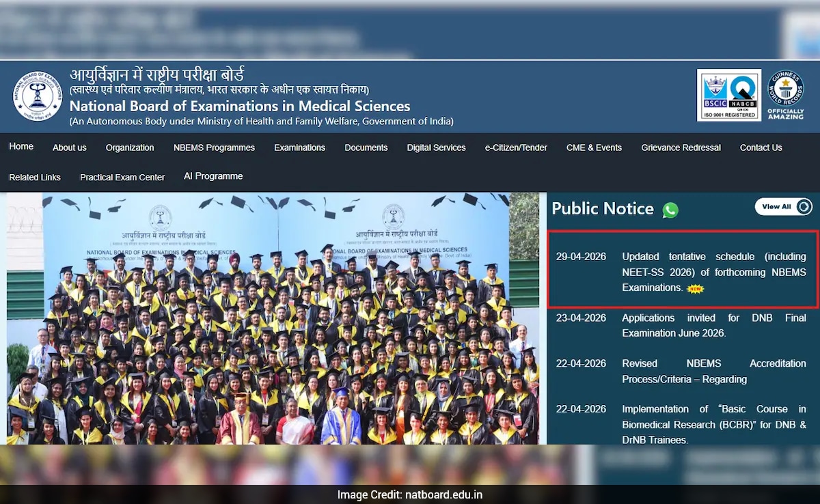Click the convocation group photo banner
Image resolution: width=820 pixels, height=504 pixels.
(x=273, y=318)
